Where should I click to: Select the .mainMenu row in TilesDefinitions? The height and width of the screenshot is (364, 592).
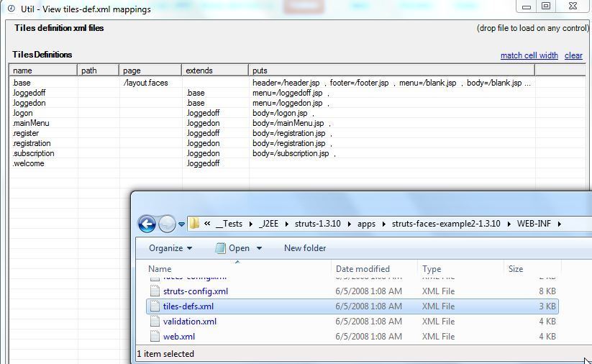31,123
